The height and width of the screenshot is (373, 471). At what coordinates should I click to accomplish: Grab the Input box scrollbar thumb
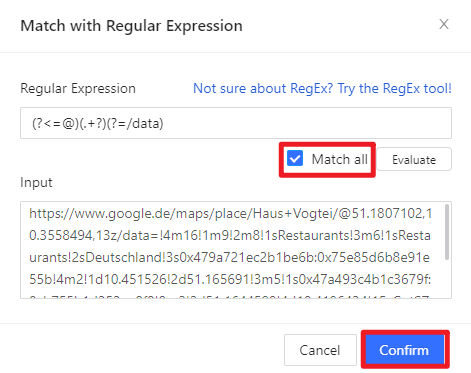[447, 232]
